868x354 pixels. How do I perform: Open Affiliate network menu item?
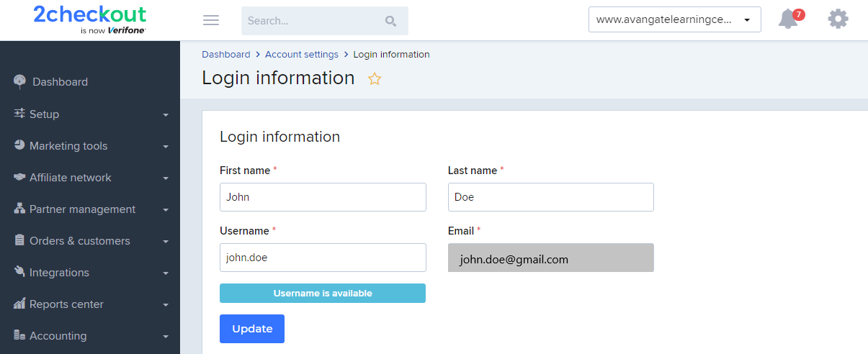click(x=90, y=177)
